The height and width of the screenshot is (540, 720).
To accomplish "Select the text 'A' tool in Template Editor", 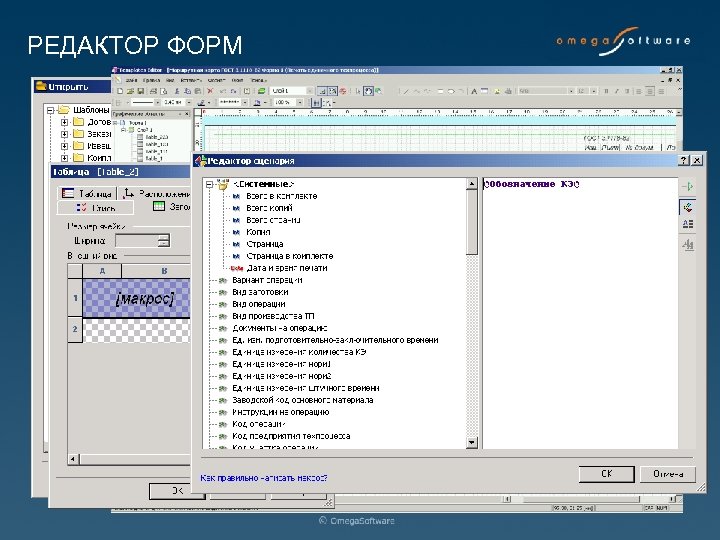I will 474,91.
